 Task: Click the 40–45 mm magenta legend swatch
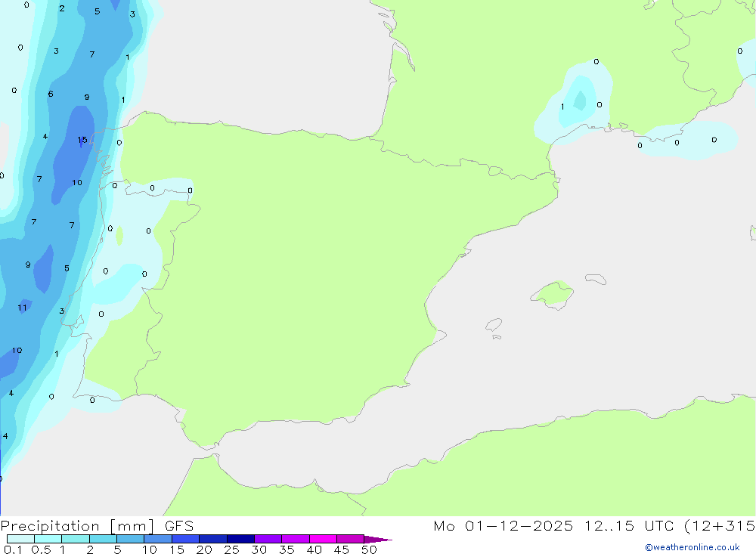pyautogui.click(x=323, y=539)
